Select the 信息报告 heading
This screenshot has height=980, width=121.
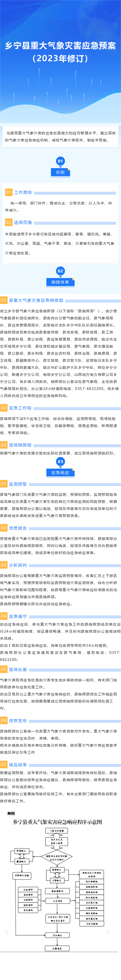(x=18, y=528)
